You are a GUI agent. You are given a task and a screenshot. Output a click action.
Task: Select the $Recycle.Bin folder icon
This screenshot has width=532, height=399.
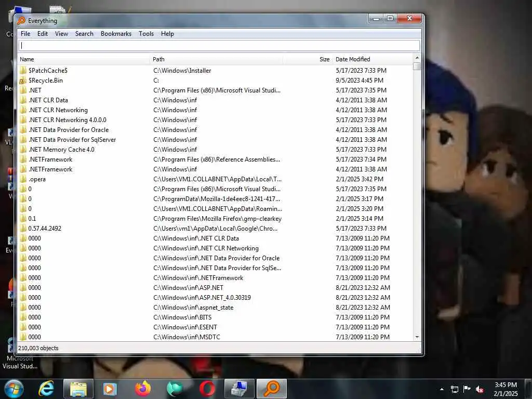click(x=23, y=81)
